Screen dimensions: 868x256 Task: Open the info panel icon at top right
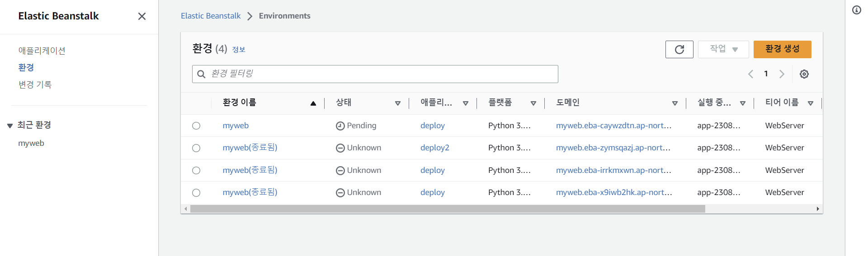856,10
